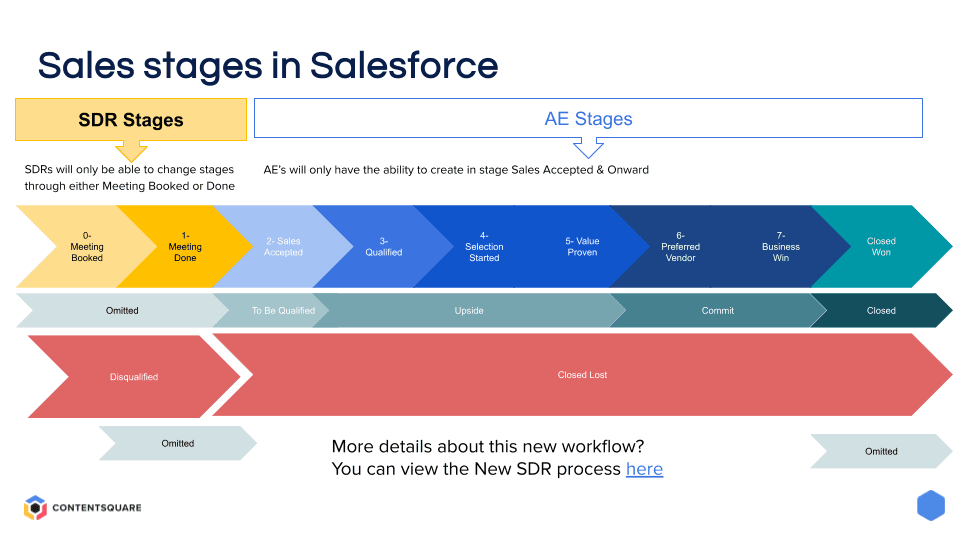Click the blue down arrow under AE Stages
This screenshot has height=540, width=960.
[588, 148]
